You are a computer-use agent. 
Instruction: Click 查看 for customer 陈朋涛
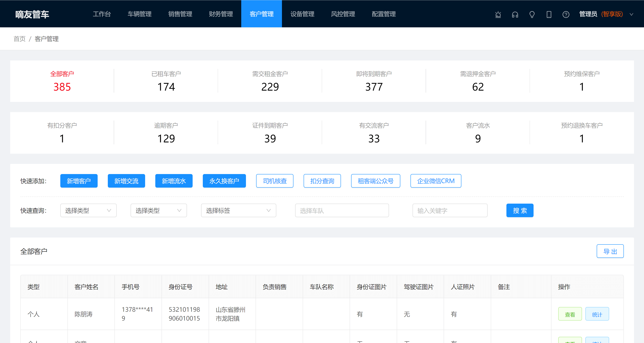pos(570,314)
